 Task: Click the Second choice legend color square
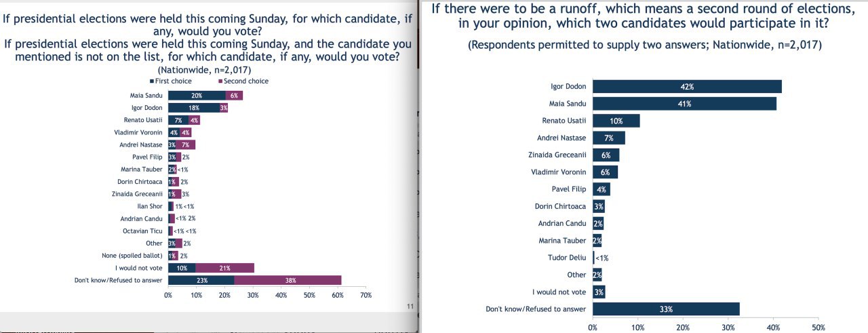(220, 81)
